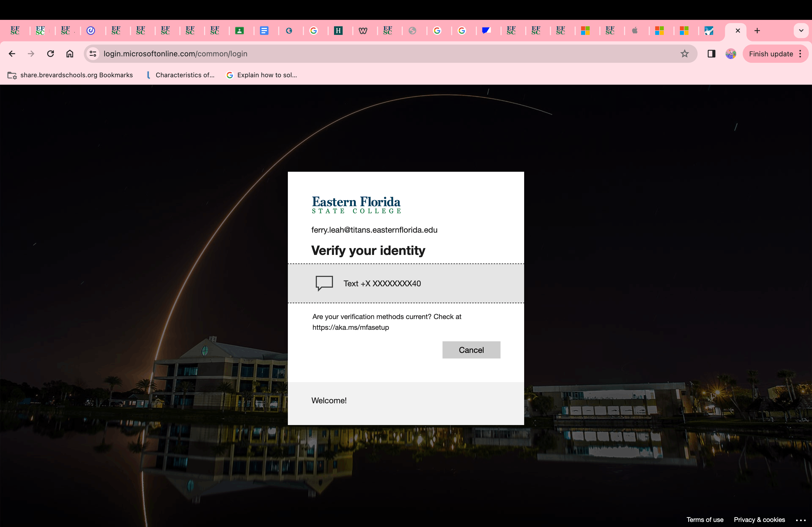This screenshot has height=527, width=812.
Task: Click the 'Welcome!' text in dialog
Action: pyautogui.click(x=329, y=401)
